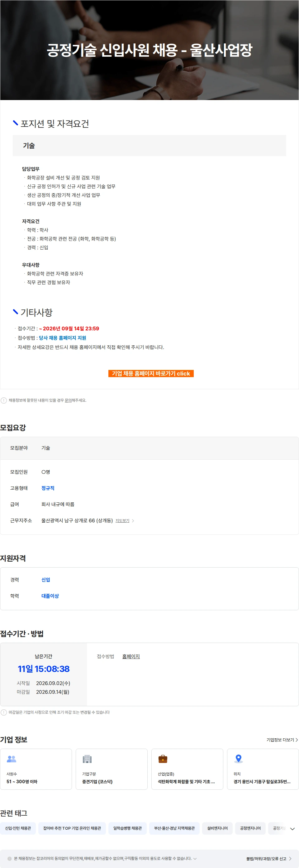The height and width of the screenshot is (868, 299).
Task: Click the address 울산광역시 남구 상개로 66 (상개동)
Action: pos(77,520)
